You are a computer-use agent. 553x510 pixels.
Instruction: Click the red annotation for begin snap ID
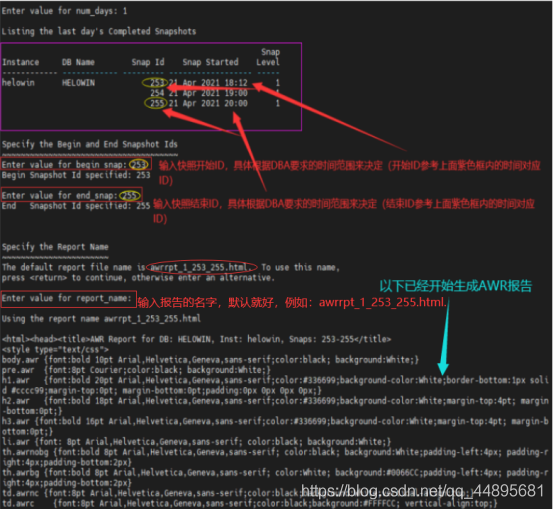click(x=349, y=172)
